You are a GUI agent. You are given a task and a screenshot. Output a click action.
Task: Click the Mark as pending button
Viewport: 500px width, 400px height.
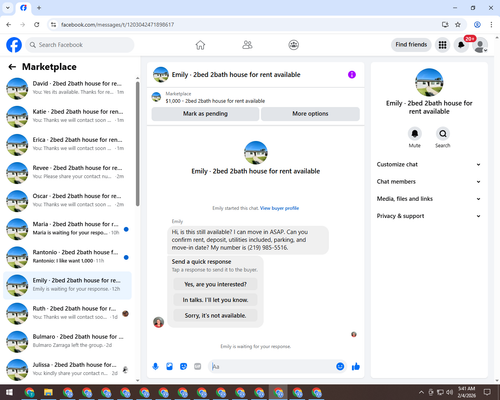[x=205, y=114]
